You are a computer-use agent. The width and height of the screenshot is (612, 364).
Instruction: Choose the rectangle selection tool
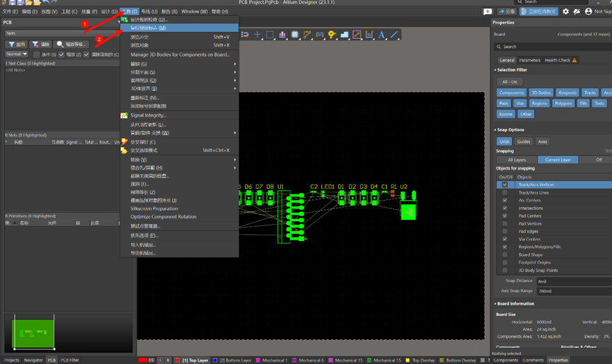(270, 35)
